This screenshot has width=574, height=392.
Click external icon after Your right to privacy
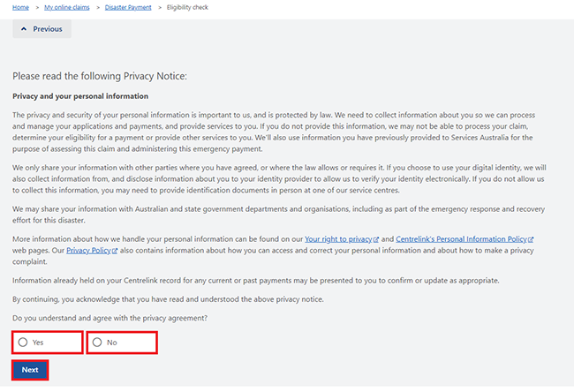click(x=376, y=239)
